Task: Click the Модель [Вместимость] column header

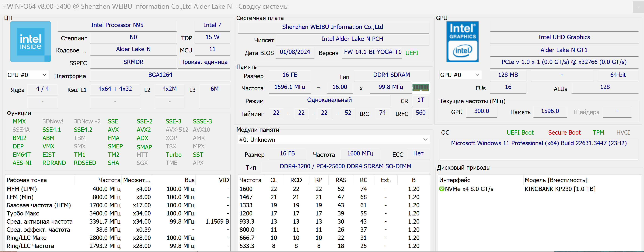Action: pos(556,180)
